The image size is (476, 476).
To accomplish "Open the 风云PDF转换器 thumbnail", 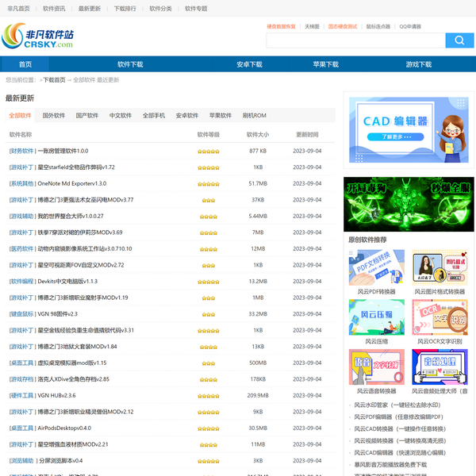I will 376,267.
